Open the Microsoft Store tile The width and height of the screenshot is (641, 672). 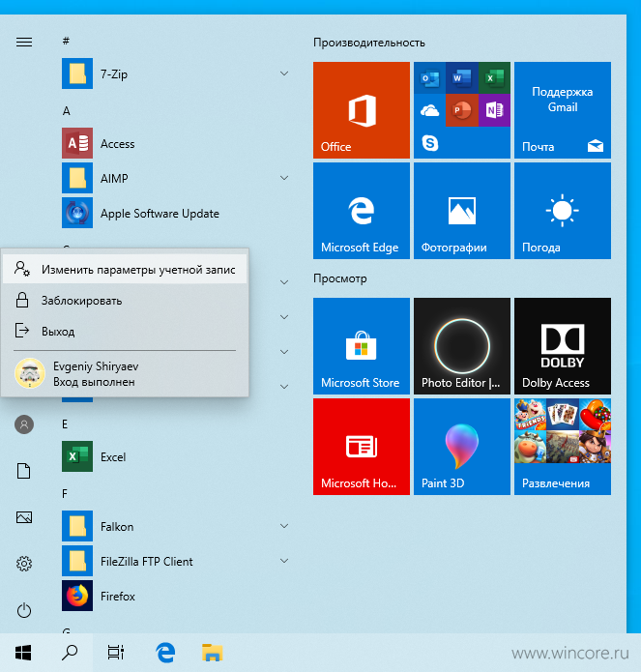(362, 346)
